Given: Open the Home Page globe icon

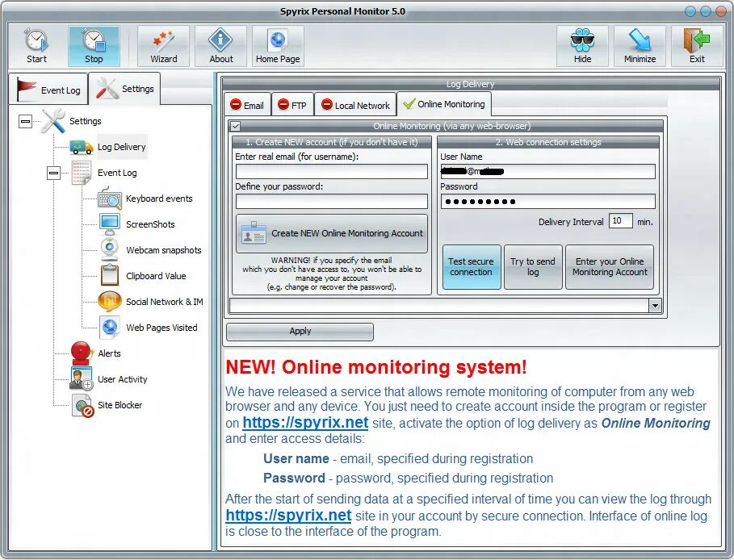Looking at the screenshot, I should [278, 40].
